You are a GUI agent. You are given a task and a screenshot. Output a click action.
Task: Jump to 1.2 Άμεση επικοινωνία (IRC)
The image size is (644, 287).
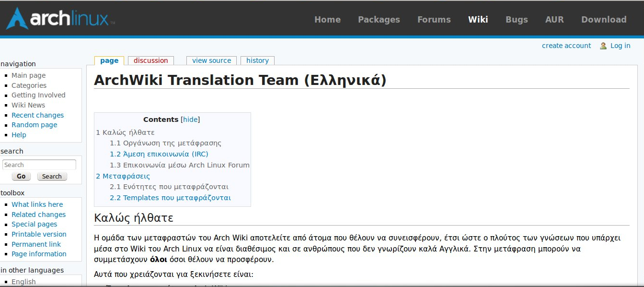(x=159, y=154)
